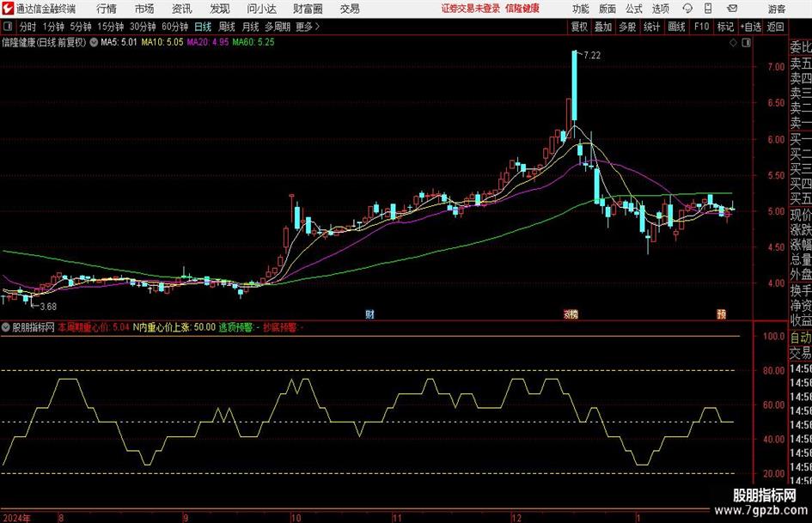Open the 资讯 menu

(x=182, y=9)
